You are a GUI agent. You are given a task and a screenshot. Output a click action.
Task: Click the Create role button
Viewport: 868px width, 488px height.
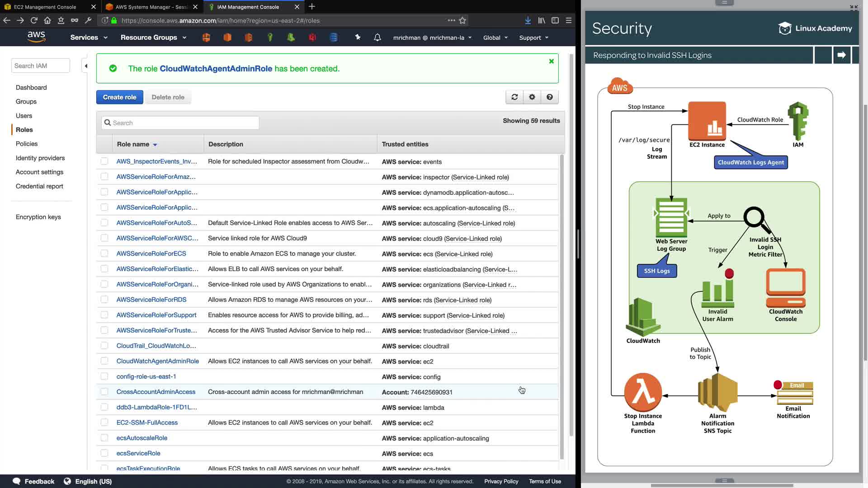click(x=119, y=97)
